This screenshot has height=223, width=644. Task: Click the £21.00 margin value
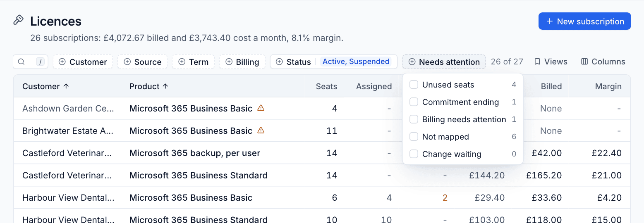click(606, 175)
